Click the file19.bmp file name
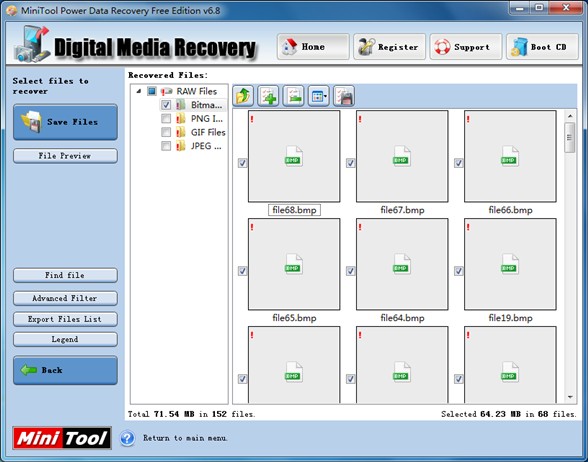Screen dimensions: 588x462 click(x=510, y=318)
